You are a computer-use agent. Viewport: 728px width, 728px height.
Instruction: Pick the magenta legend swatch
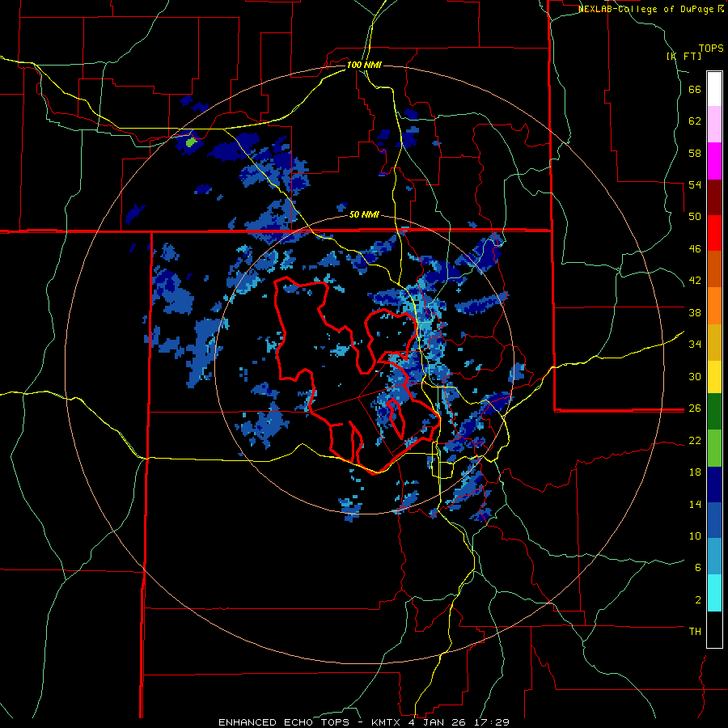tap(714, 161)
